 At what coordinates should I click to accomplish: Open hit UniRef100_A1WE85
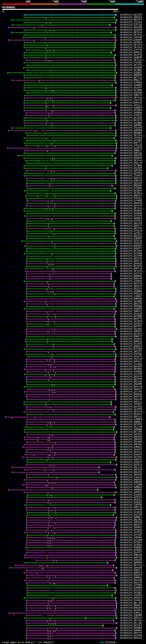[x=131, y=58]
